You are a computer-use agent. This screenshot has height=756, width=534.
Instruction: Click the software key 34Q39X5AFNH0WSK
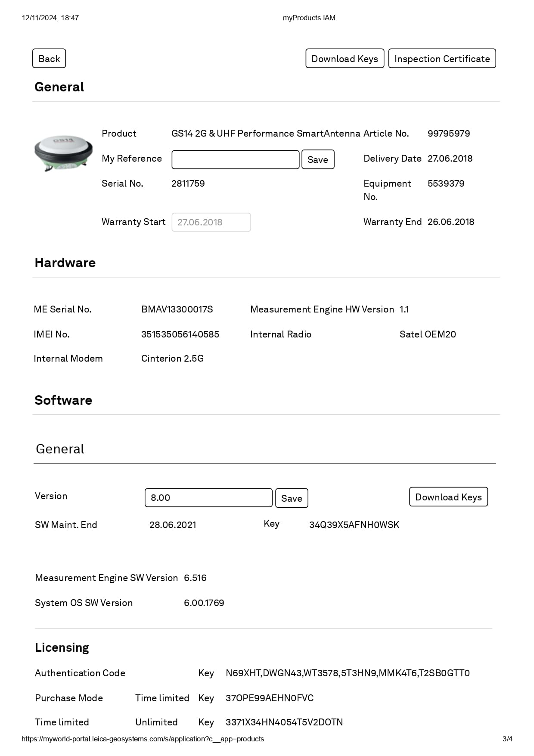tap(354, 525)
